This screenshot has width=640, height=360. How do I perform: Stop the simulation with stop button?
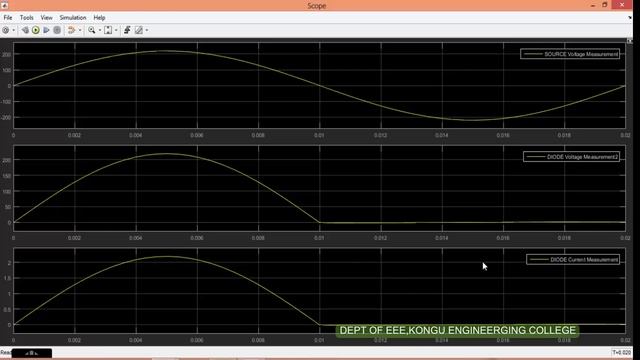(57, 30)
